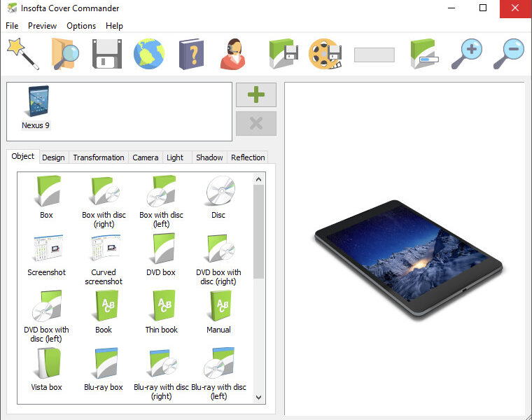
Task: Choose the Curved screenshot object type
Action: click(x=104, y=260)
